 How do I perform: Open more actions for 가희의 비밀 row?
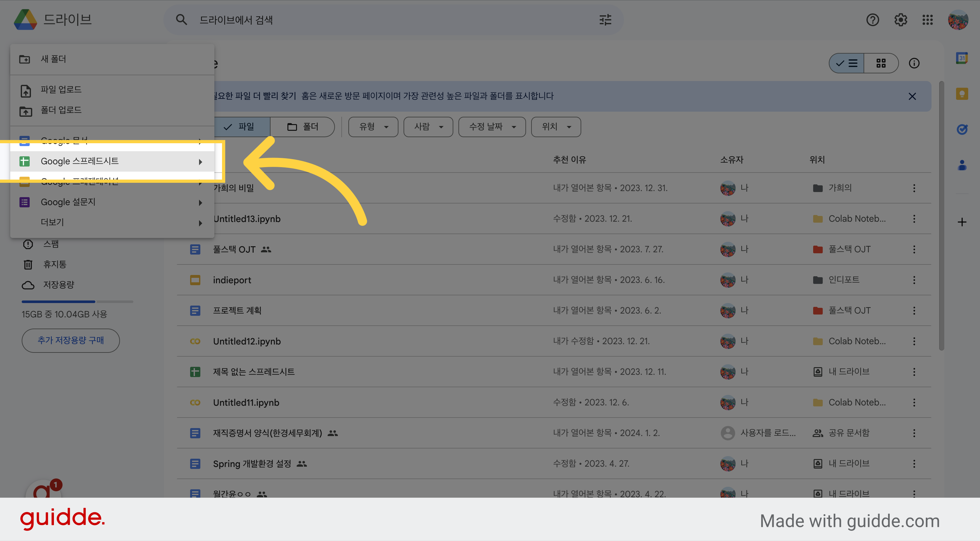[x=914, y=188]
